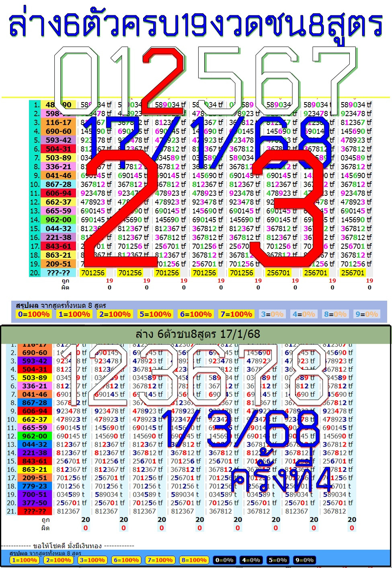Viewport: 392px width, 568px height.
Task: Select row label 962-00 in upper table
Action: tap(58, 219)
